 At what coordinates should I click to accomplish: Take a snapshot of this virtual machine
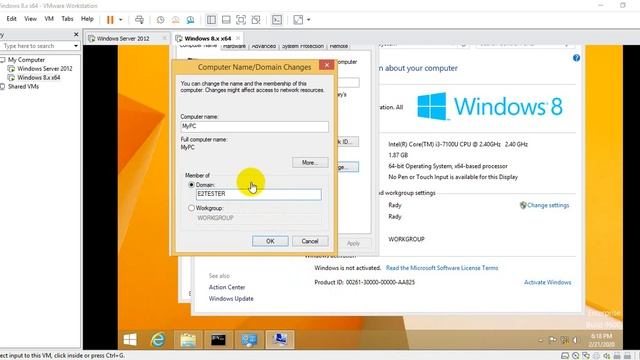click(160, 20)
